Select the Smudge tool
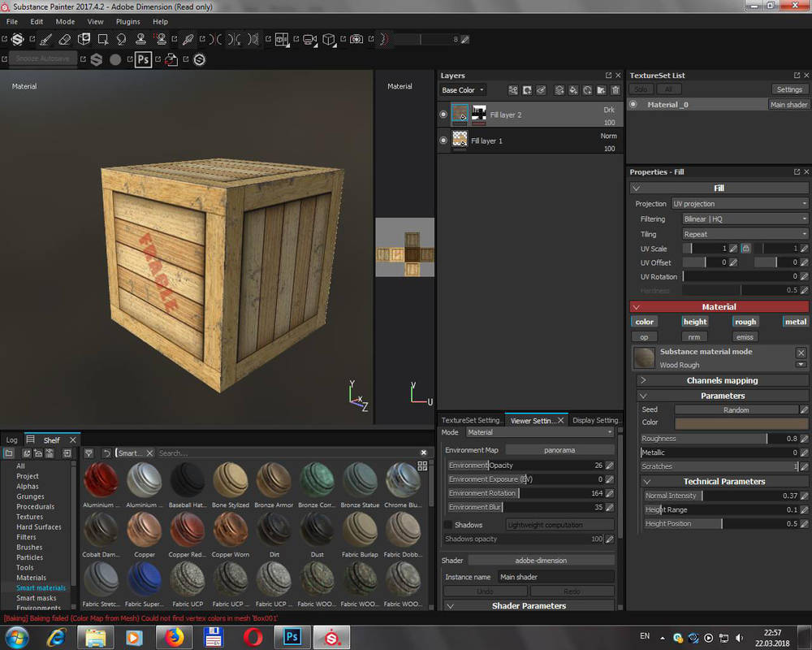812x650 pixels. click(x=122, y=39)
